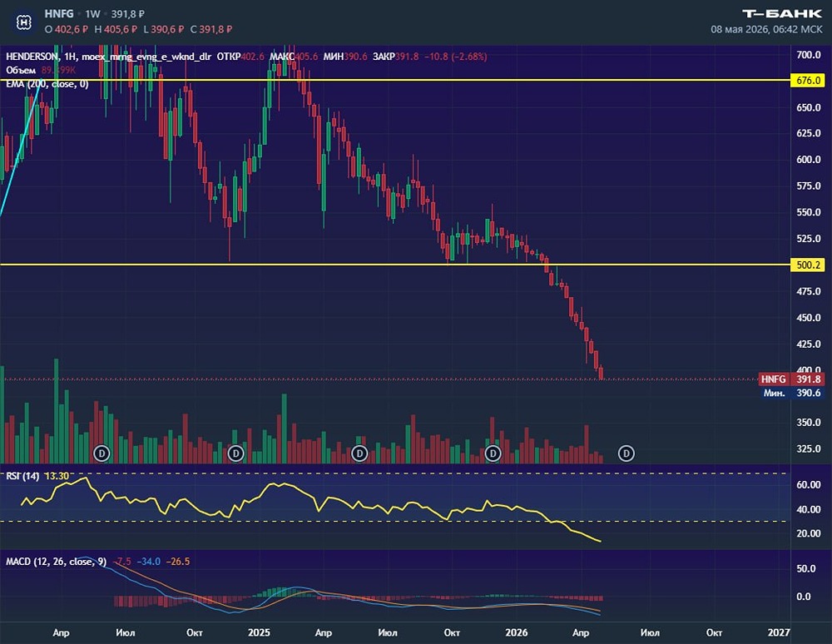Click the 500.2 yellow price level label
The height and width of the screenshot is (644, 832).
[808, 265]
